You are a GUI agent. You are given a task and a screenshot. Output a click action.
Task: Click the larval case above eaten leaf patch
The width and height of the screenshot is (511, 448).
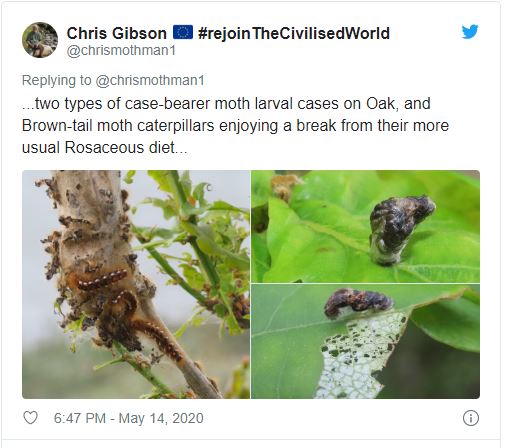(x=358, y=303)
